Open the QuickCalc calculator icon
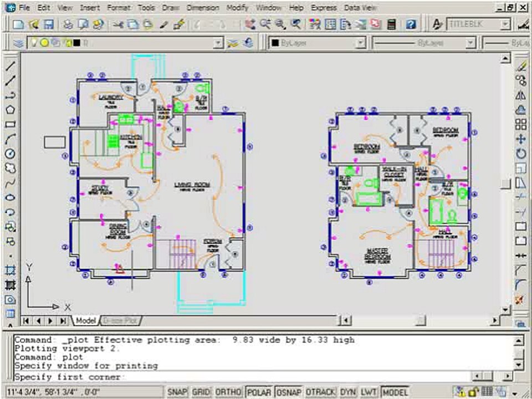532x399 pixels. (392, 24)
